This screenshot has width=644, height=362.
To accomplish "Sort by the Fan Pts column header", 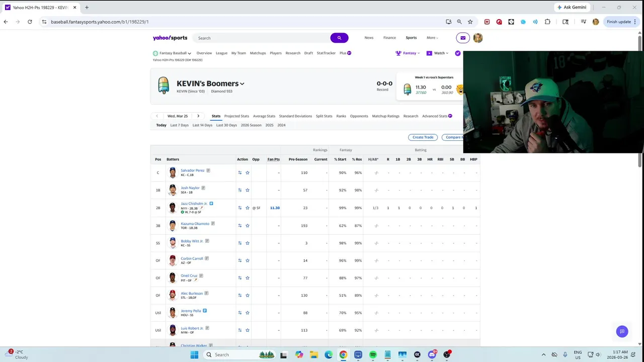I will (273, 159).
